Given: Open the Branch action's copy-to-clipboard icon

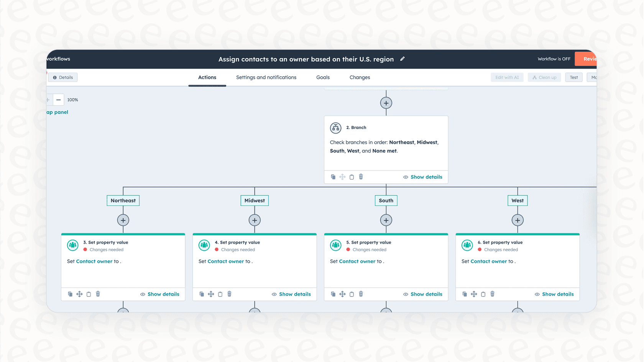Looking at the screenshot, I should click(352, 177).
